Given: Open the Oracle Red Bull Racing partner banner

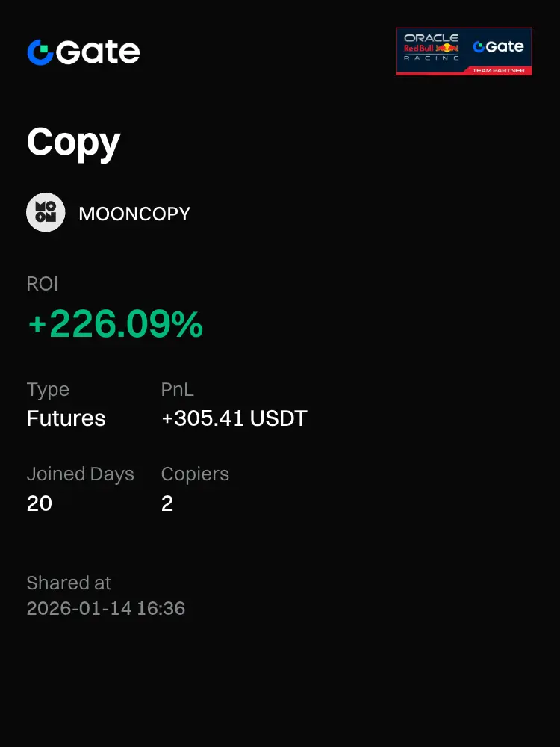Looking at the screenshot, I should click(x=464, y=52).
